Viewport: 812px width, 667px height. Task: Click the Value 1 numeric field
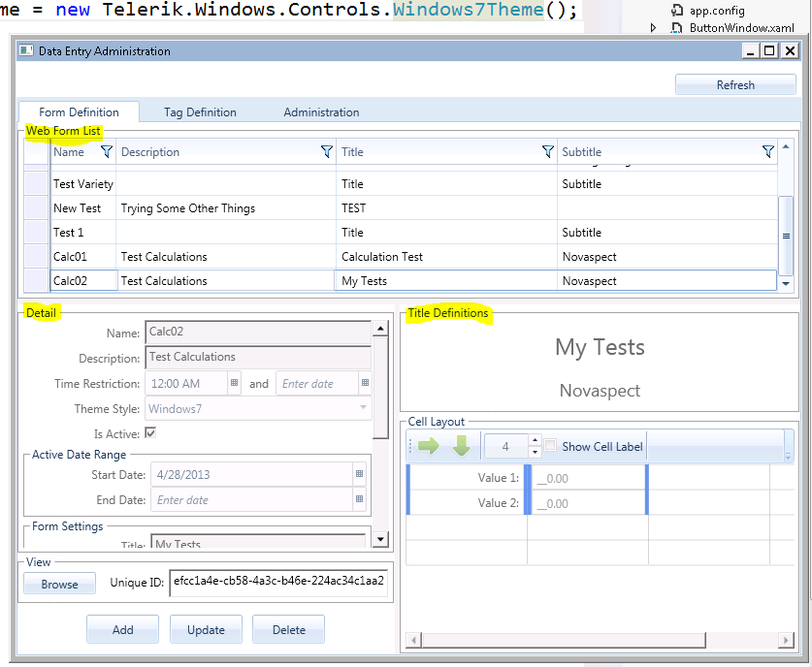coord(588,478)
